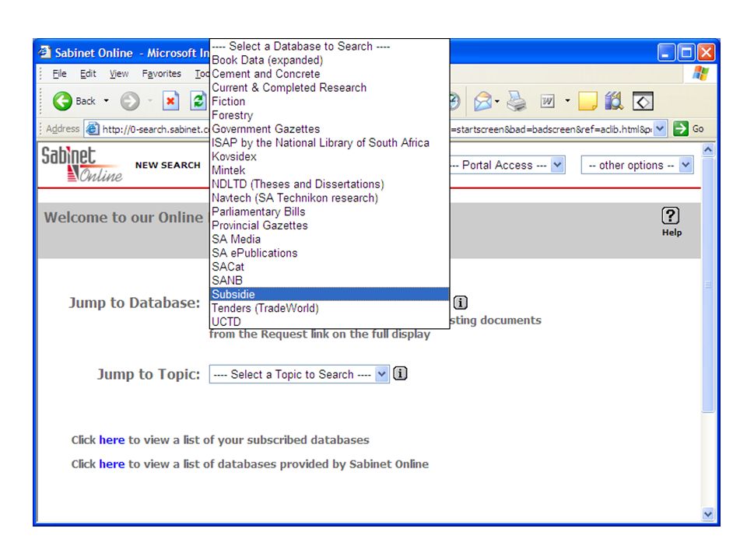Click the Print toolbar icon
Image resolution: width=747 pixels, height=560 pixels.
pyautogui.click(x=517, y=101)
